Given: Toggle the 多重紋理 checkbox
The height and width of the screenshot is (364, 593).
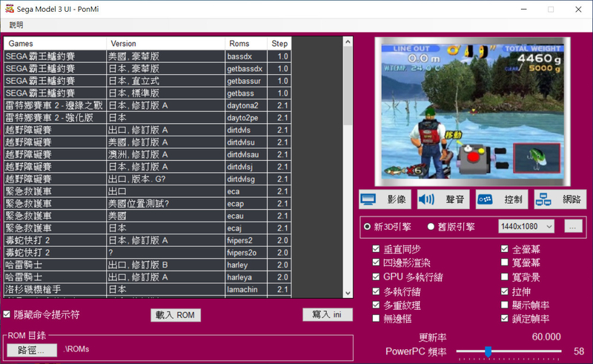Looking at the screenshot, I should pos(376,305).
